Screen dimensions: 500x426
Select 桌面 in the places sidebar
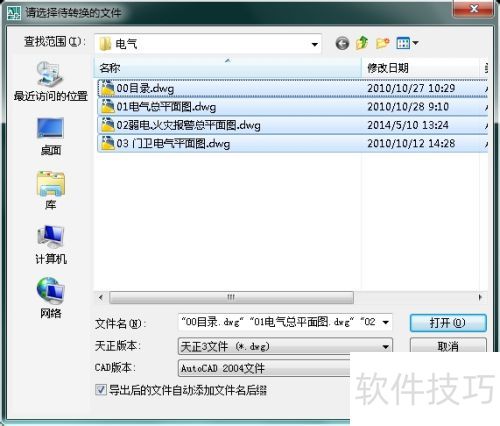(x=50, y=136)
